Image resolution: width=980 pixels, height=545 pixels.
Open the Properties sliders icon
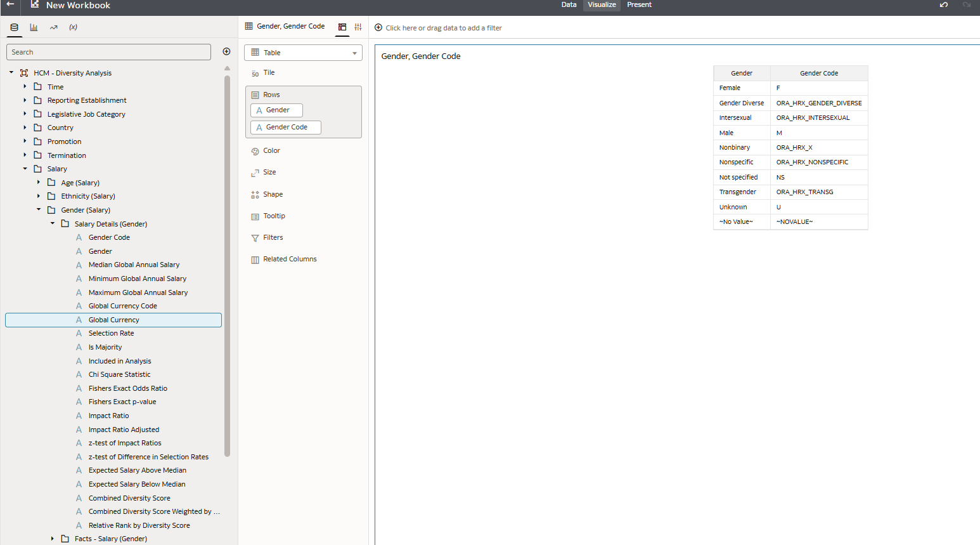click(358, 27)
